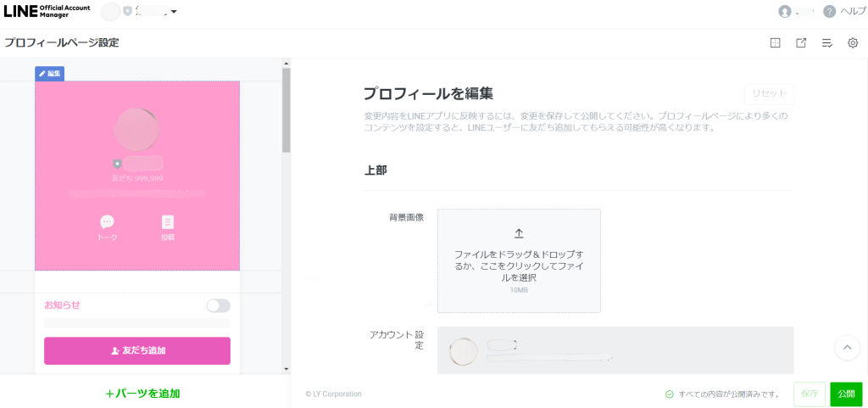Click the preview scrollbar down arrow
Image resolution: width=868 pixels, height=408 pixels.
tap(287, 369)
